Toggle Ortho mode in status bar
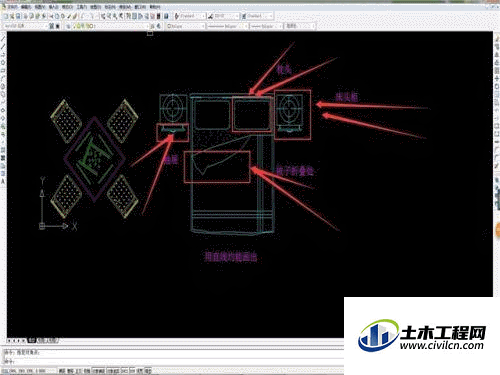500x375 pixels. 78,371
